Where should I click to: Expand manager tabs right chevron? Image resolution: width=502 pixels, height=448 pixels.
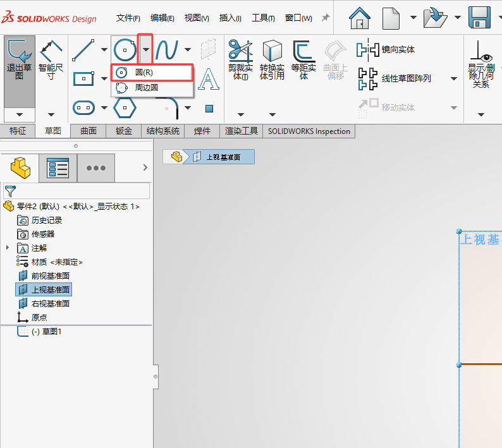(x=145, y=167)
